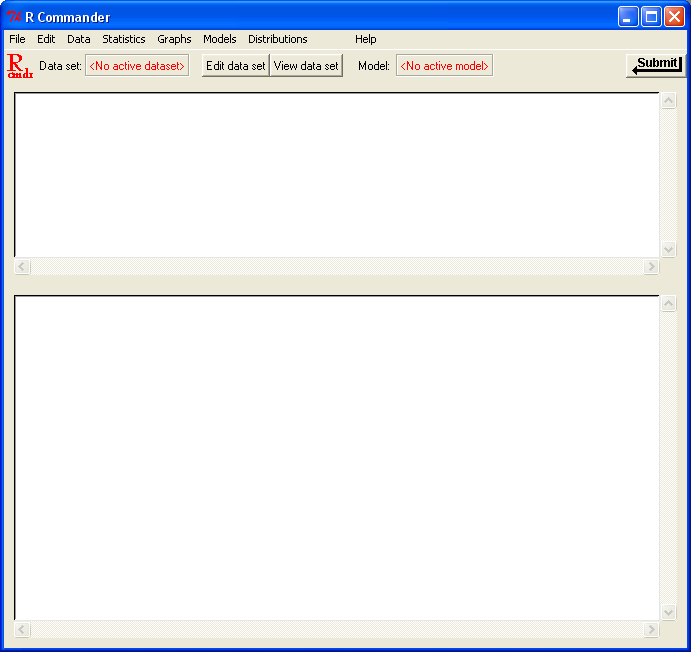691x652 pixels.
Task: Minimize the R Commander window
Action: point(628,17)
